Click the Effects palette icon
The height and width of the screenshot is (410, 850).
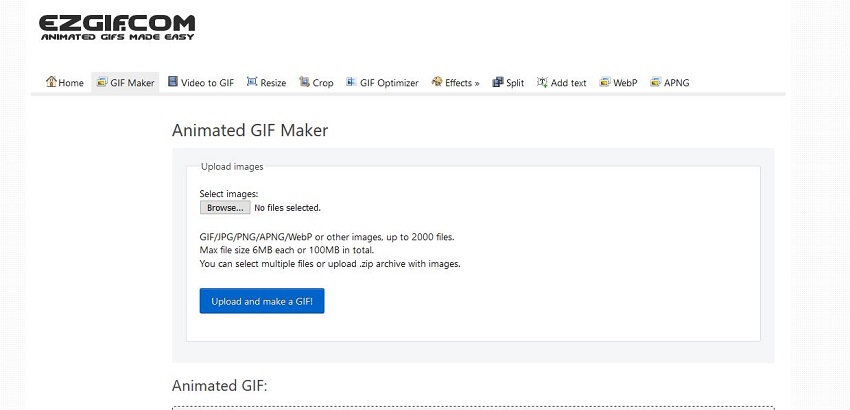[437, 82]
